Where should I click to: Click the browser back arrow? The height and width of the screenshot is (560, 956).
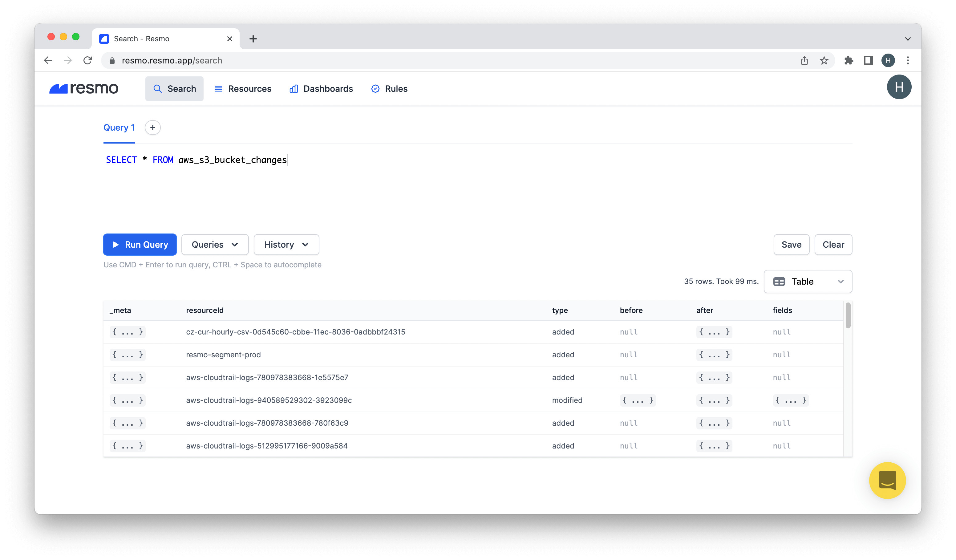pyautogui.click(x=48, y=60)
